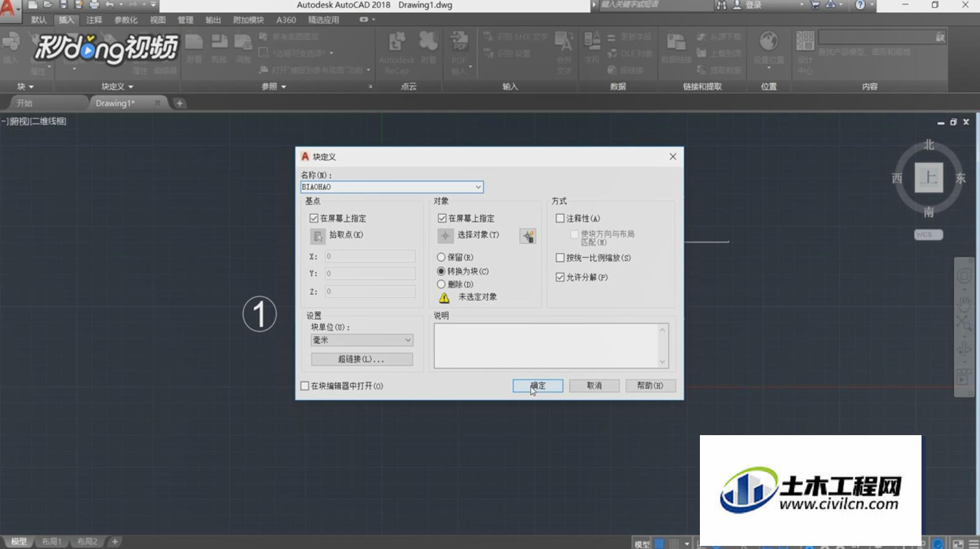Check 在块编辑器中打开(O) checkbox
Image resolution: width=980 pixels, height=549 pixels.
point(305,386)
